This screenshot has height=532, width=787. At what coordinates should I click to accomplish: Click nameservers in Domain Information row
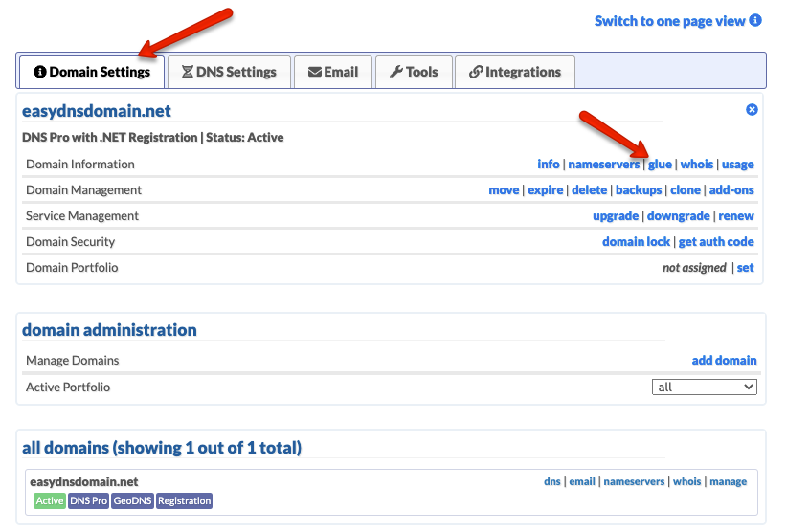(x=604, y=164)
